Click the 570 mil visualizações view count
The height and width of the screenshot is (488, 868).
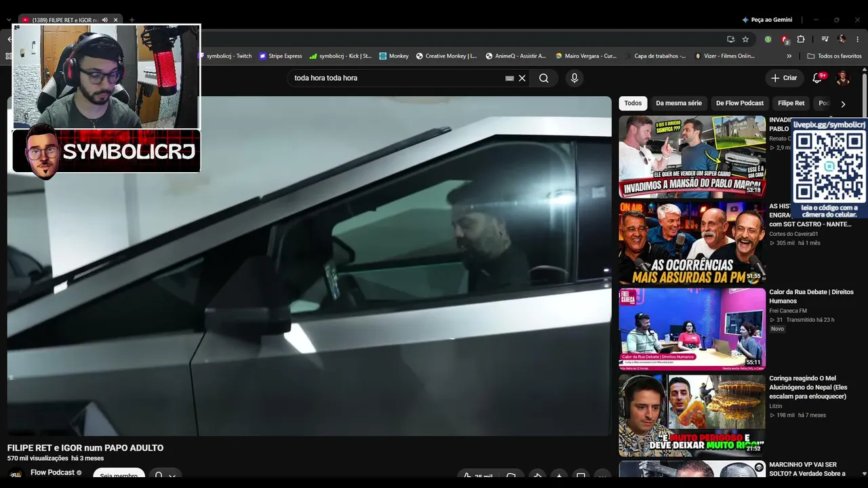pyautogui.click(x=38, y=459)
